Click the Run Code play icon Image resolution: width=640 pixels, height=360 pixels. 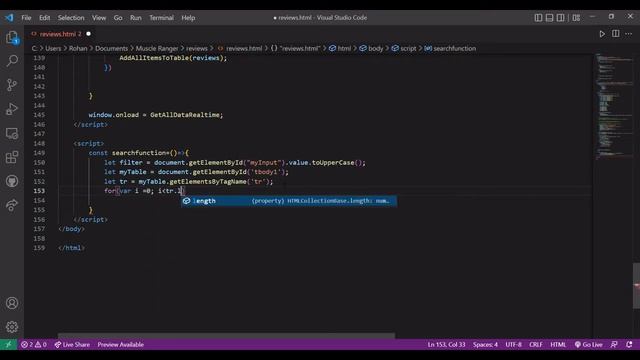coord(602,34)
